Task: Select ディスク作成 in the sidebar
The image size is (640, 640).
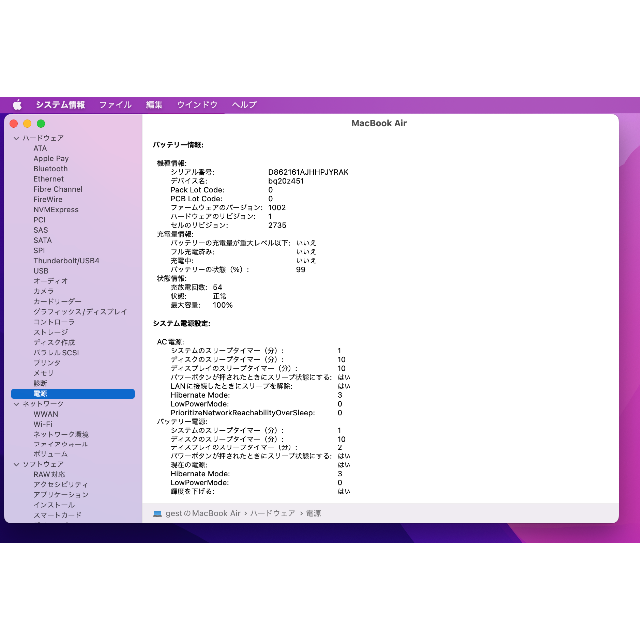Action: tap(54, 342)
